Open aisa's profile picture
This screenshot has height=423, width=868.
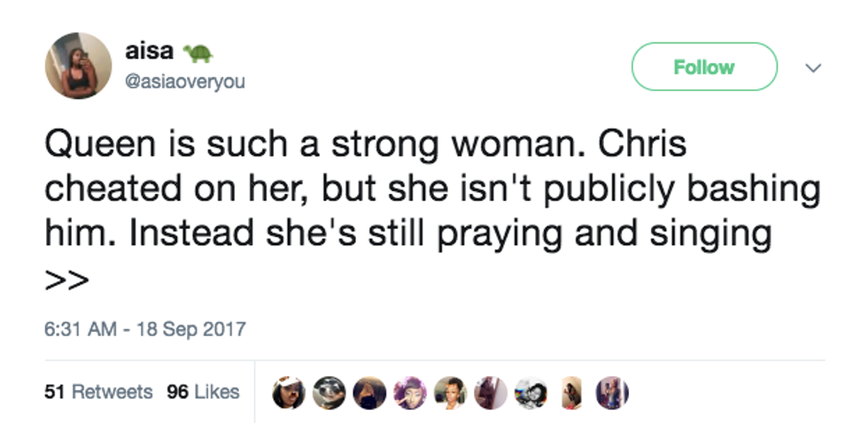(78, 66)
